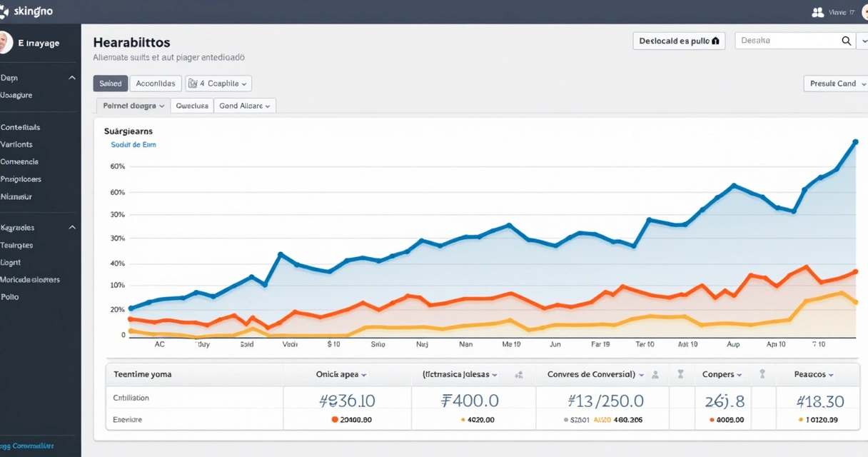The image size is (868, 457).
Task: Click the calendar icon beside 4 Coaphite
Action: click(x=192, y=84)
